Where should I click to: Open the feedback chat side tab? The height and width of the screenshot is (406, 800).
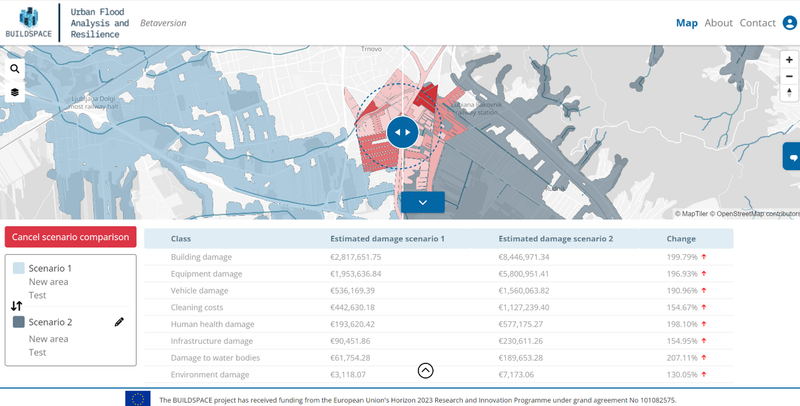click(x=792, y=157)
